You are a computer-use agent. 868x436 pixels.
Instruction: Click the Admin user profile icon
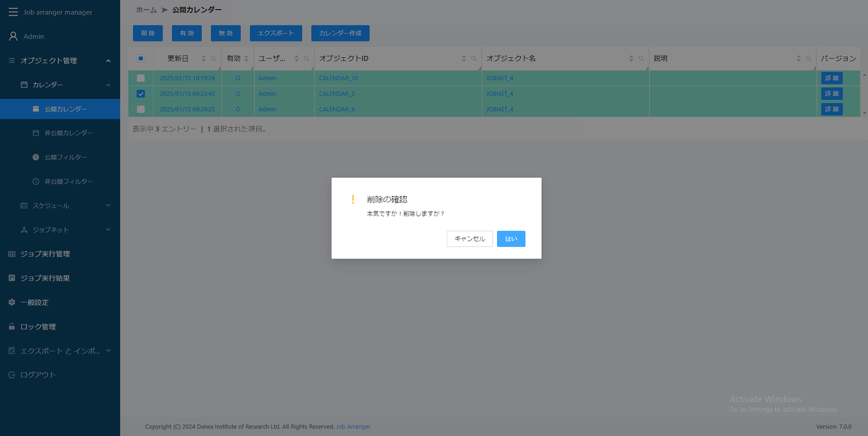point(12,36)
